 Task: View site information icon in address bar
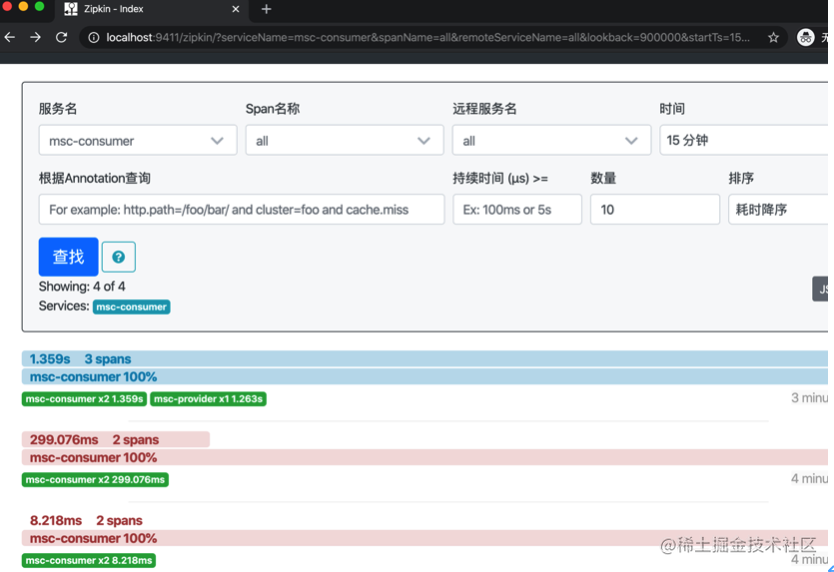[x=94, y=38]
